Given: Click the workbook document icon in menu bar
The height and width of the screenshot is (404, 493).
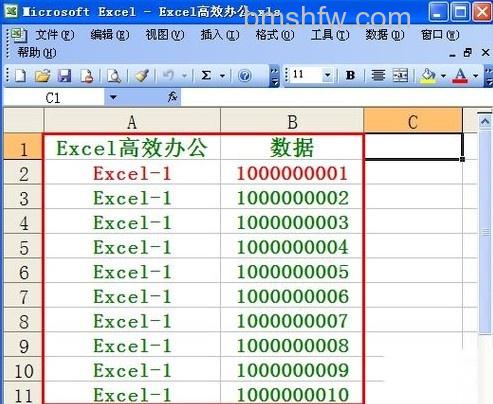Looking at the screenshot, I should coord(19,36).
